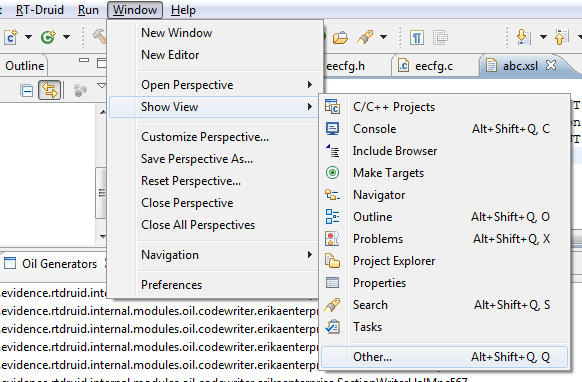
Task: Toggle Show Whitespace Characters toolbar button
Action: click(417, 37)
